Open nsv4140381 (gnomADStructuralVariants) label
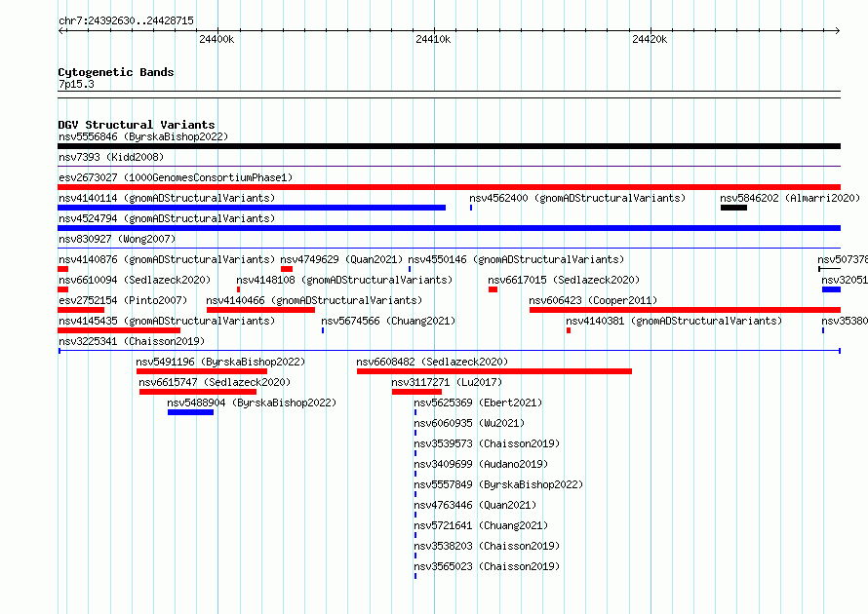Screen dimensions: 868x614 click(x=674, y=321)
